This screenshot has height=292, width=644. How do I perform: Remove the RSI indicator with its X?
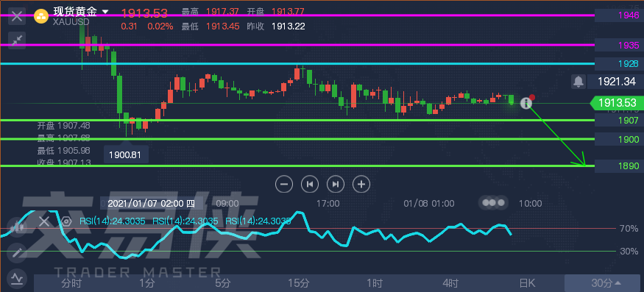44,222
